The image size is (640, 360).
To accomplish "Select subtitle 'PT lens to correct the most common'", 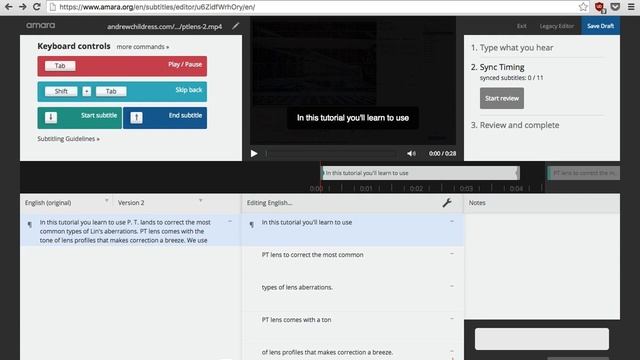I will pos(353,262).
